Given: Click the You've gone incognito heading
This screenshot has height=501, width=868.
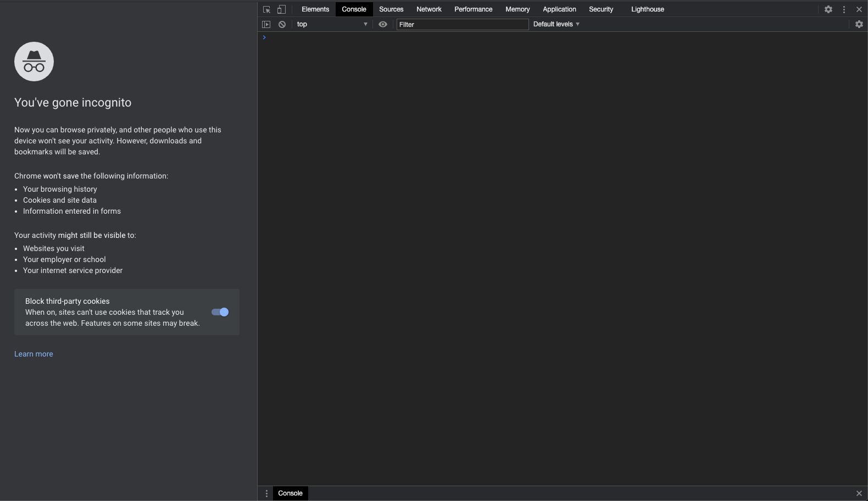Looking at the screenshot, I should tap(73, 103).
